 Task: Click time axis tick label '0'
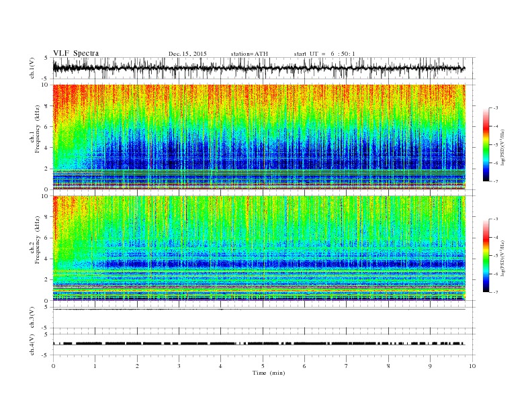[53, 366]
